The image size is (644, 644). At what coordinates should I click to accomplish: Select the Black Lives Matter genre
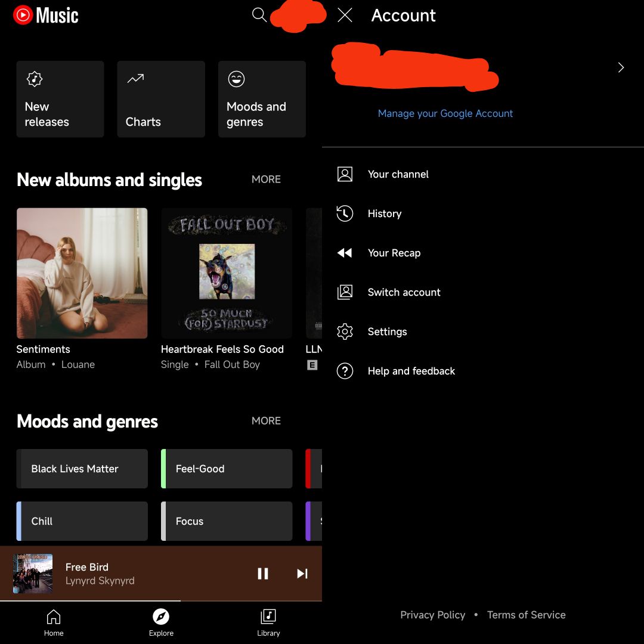pos(82,469)
